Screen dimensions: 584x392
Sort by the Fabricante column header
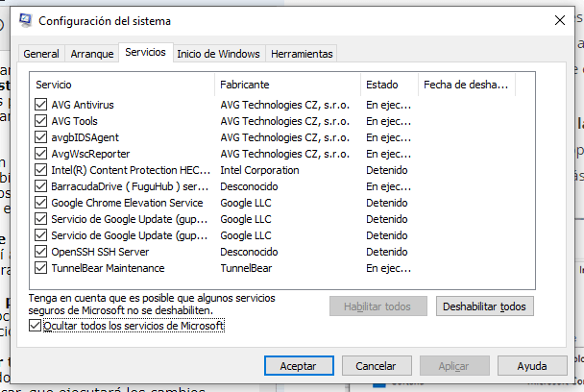click(x=287, y=85)
